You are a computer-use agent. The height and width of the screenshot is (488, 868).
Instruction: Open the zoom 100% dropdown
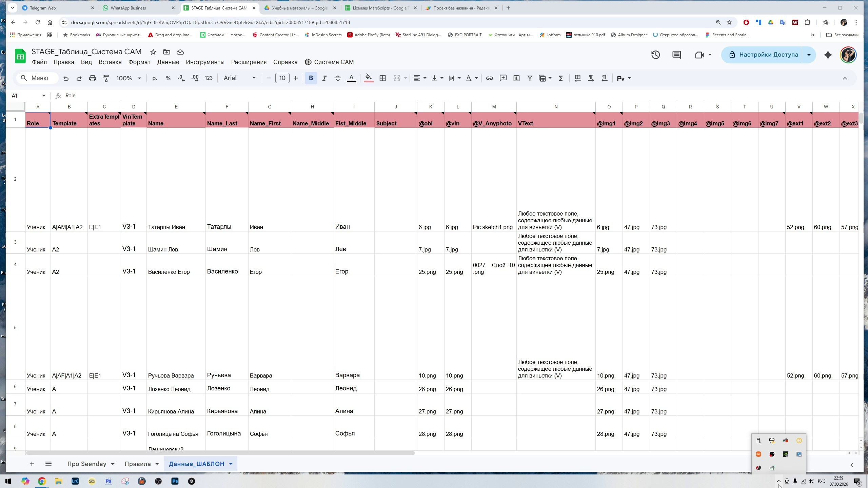[129, 78]
